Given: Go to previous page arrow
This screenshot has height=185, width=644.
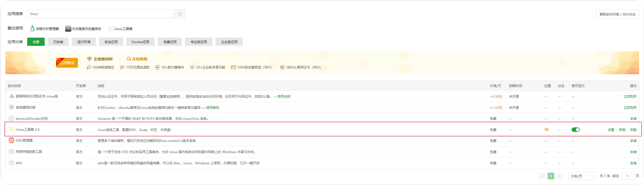Looking at the screenshot, I should pyautogui.click(x=542, y=176).
